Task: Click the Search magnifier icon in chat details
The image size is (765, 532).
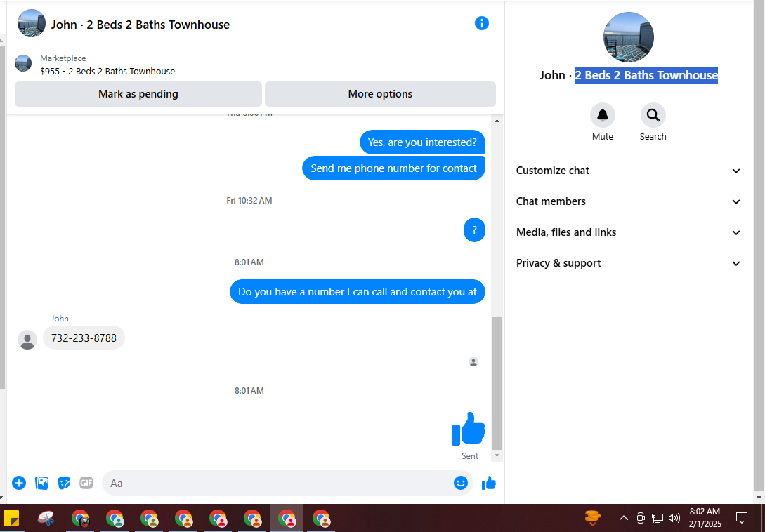Action: coord(653,115)
